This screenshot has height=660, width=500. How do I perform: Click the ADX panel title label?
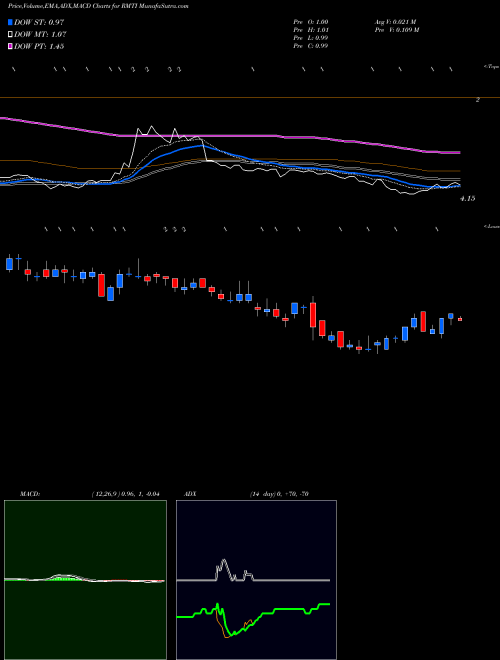(x=191, y=494)
